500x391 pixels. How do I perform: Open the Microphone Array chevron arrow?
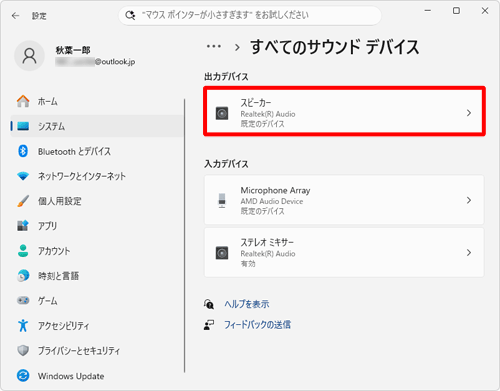469,200
